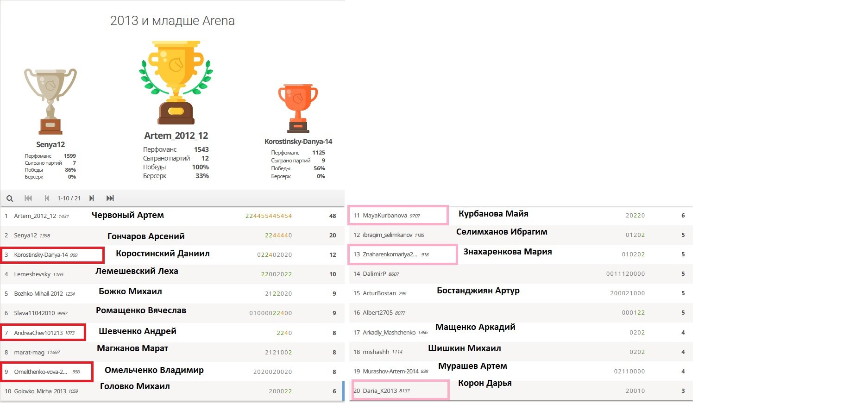The image size is (868, 403).
Task: Click the gold trophy icon
Action: point(176,82)
